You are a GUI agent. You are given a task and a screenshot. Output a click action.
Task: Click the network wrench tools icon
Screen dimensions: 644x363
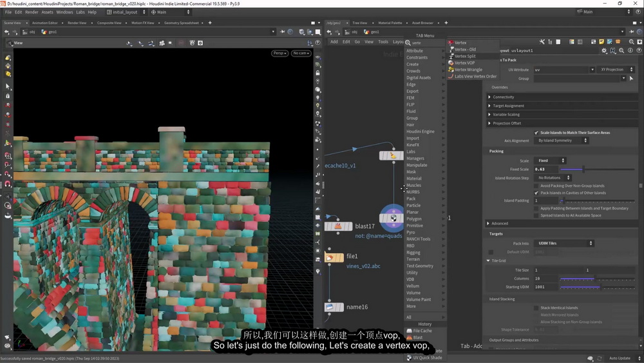point(542,42)
